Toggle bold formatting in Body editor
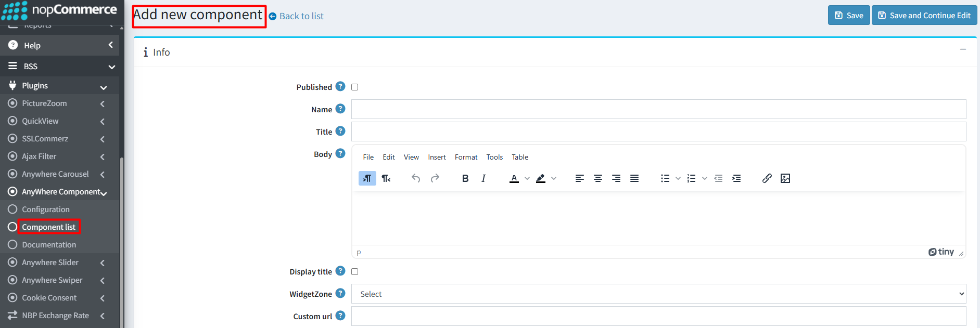This screenshot has width=980, height=328. pyautogui.click(x=465, y=178)
